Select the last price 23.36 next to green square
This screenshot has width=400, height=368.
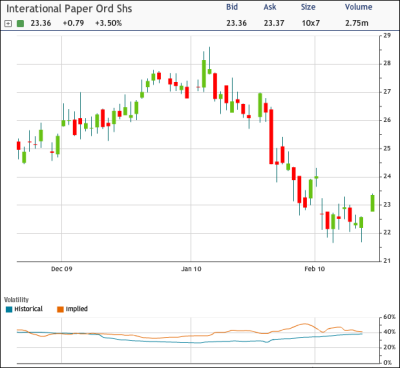point(41,23)
